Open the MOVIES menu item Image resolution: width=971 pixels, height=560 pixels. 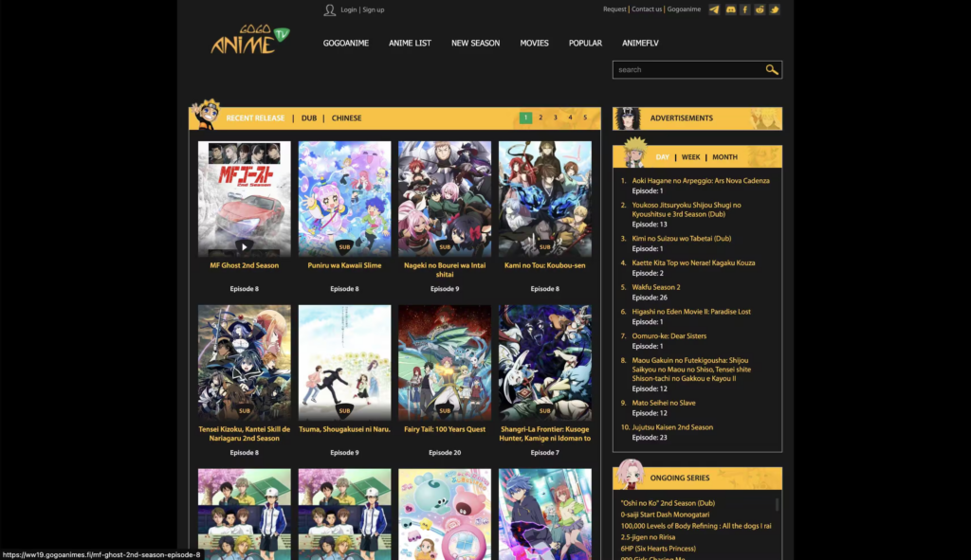tap(535, 44)
